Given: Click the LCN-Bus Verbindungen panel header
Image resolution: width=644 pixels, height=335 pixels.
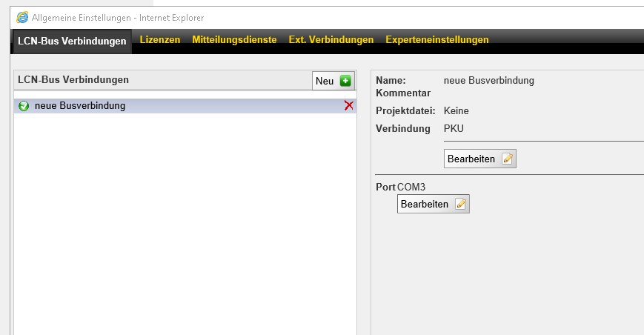Looking at the screenshot, I should (73, 79).
